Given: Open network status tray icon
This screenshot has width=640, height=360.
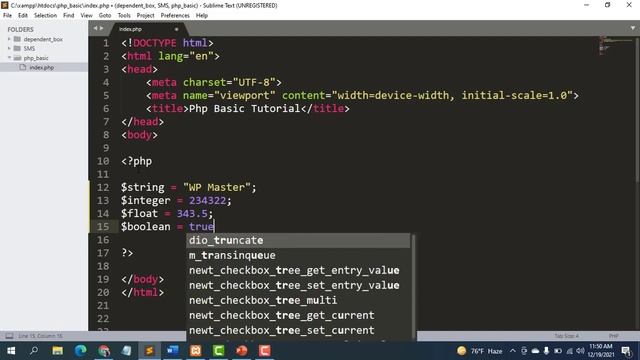Looking at the screenshot, I should 569,351.
